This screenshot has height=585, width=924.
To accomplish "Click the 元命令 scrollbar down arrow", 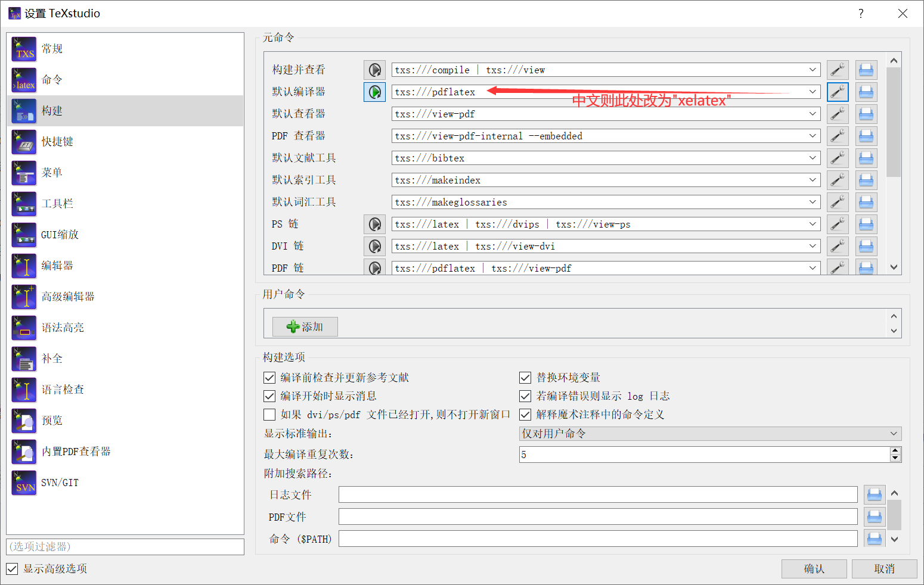I will click(893, 267).
